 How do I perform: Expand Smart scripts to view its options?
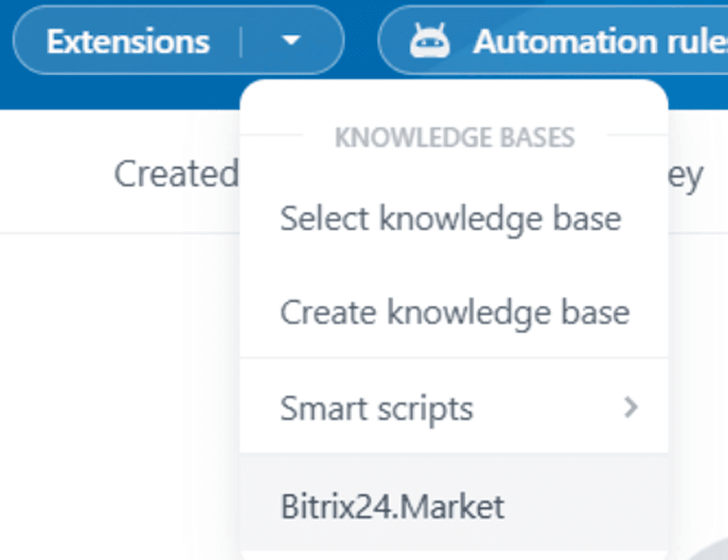pos(630,408)
